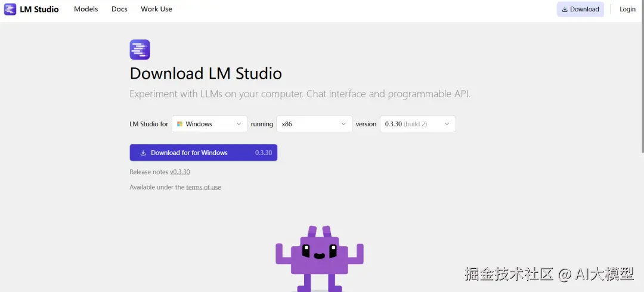Click the Download LM Studio heading
The height and width of the screenshot is (292, 644).
pos(206,73)
